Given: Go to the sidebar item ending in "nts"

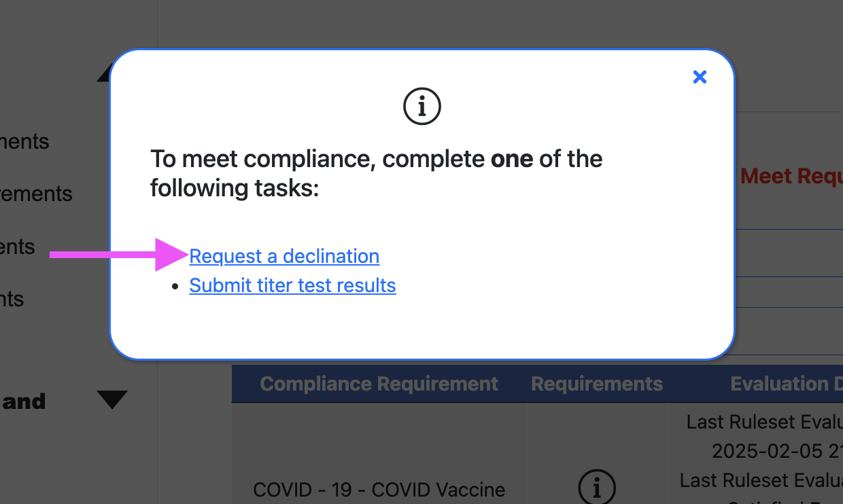Looking at the screenshot, I should click(12, 299).
